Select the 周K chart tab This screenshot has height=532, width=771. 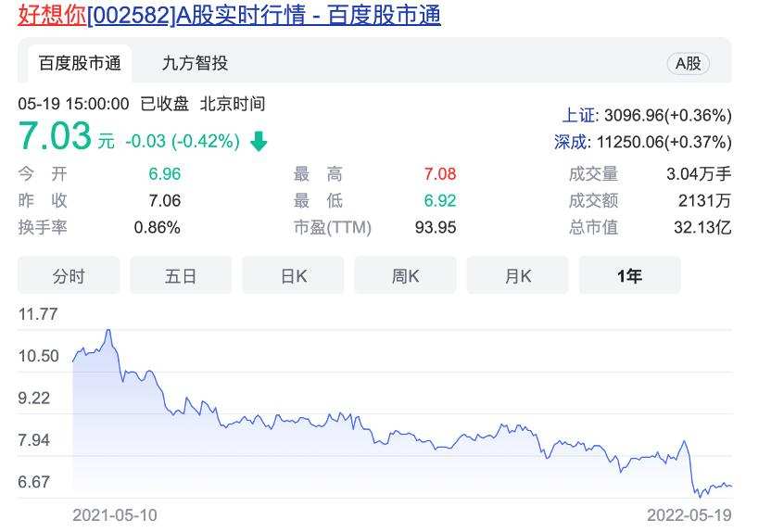coord(405,275)
